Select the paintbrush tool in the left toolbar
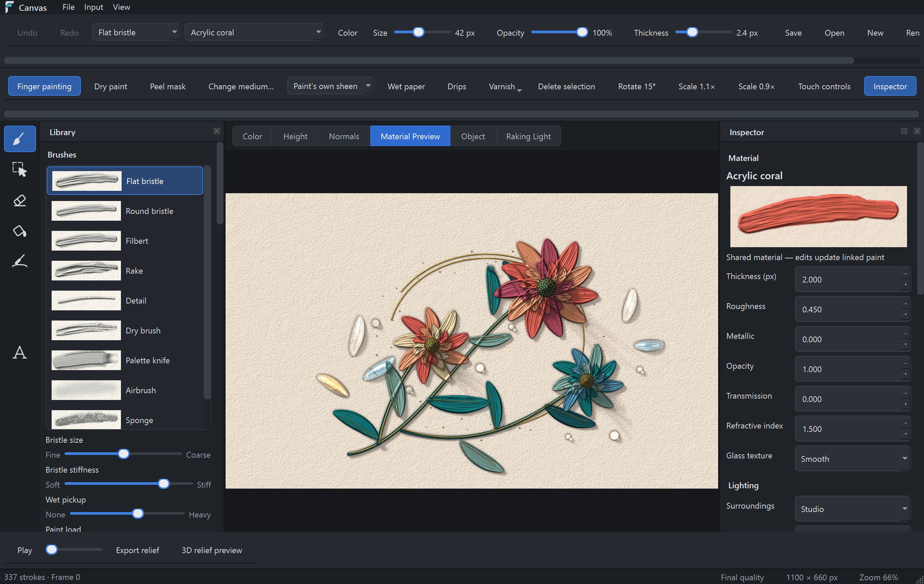This screenshot has height=584, width=924. tap(20, 139)
